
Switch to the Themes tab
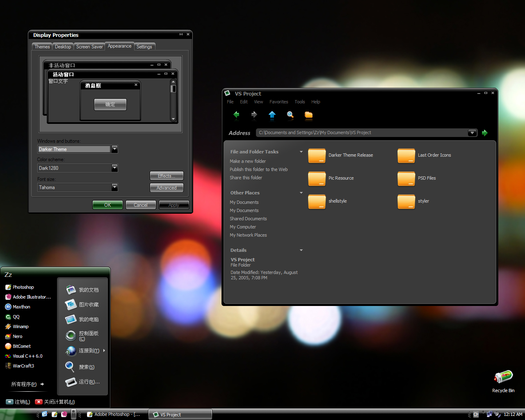click(x=41, y=46)
